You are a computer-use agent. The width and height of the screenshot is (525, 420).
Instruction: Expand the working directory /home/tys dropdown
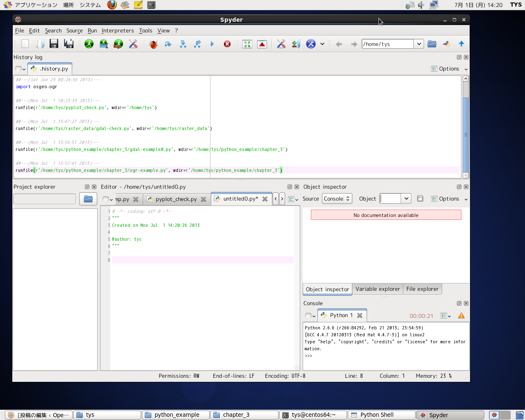tap(418, 44)
